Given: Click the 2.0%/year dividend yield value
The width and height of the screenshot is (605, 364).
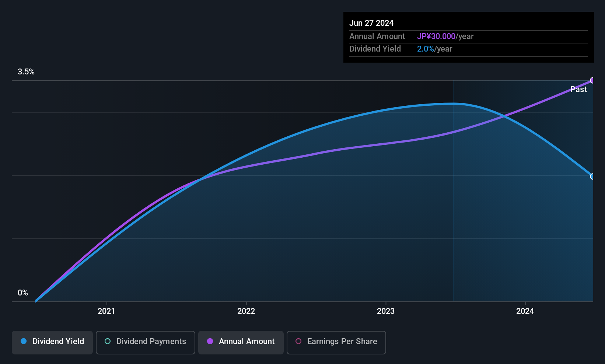Looking at the screenshot, I should (434, 49).
